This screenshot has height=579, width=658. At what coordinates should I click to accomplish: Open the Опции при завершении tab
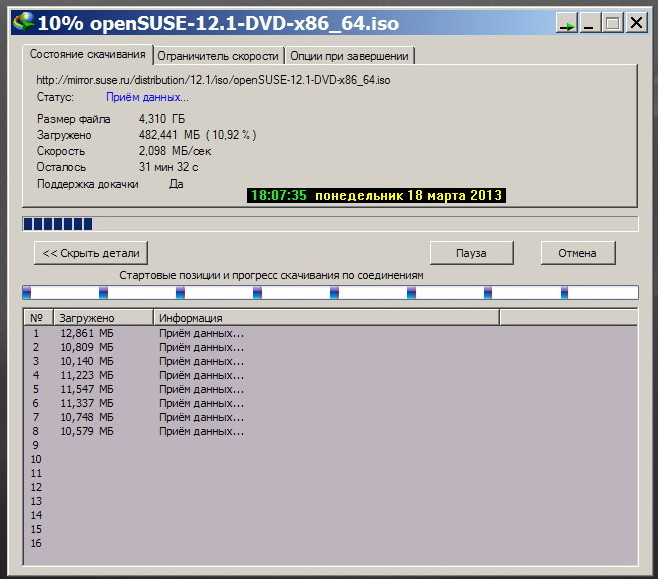(x=349, y=56)
